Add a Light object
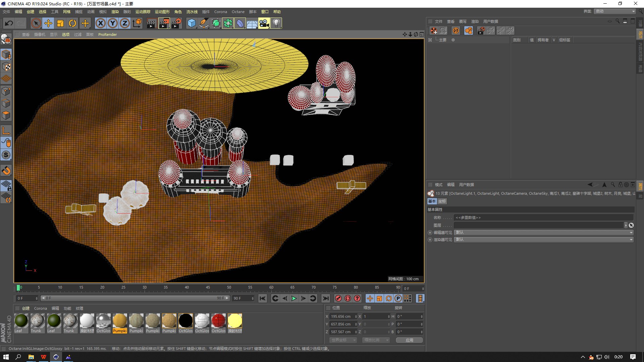The image size is (644, 362). click(x=276, y=23)
